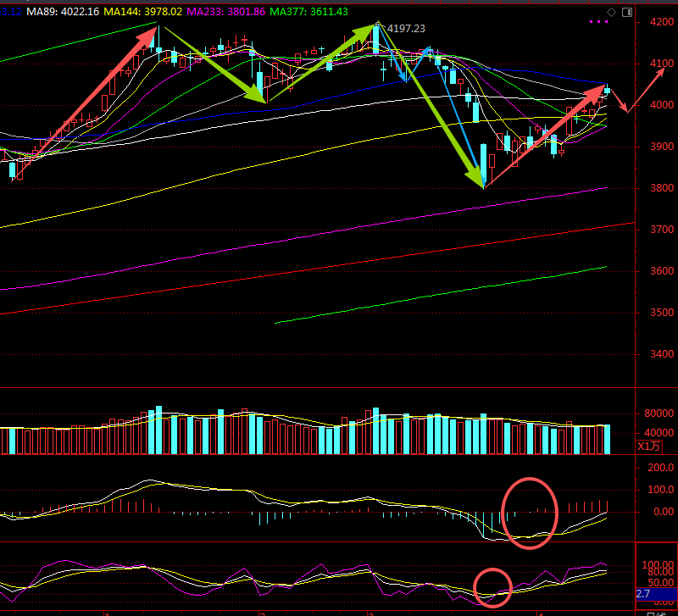Click the 4197.23 peak price label
This screenshot has width=678, height=616.
406,29
